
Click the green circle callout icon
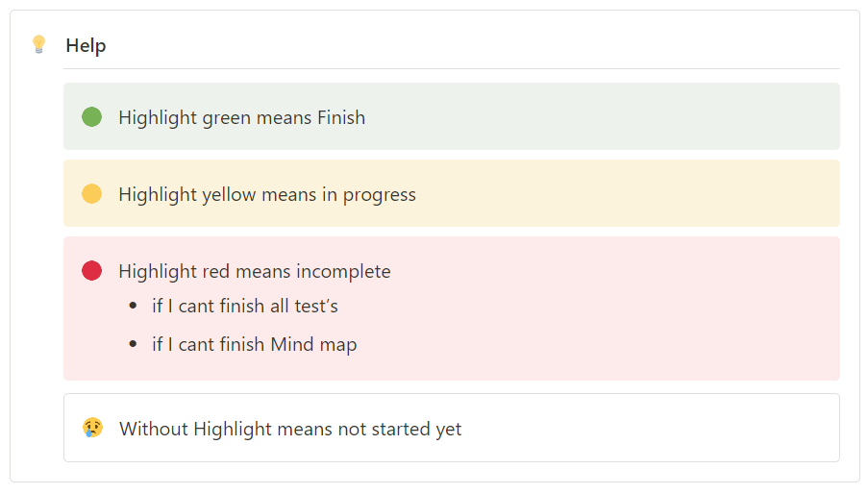92,117
